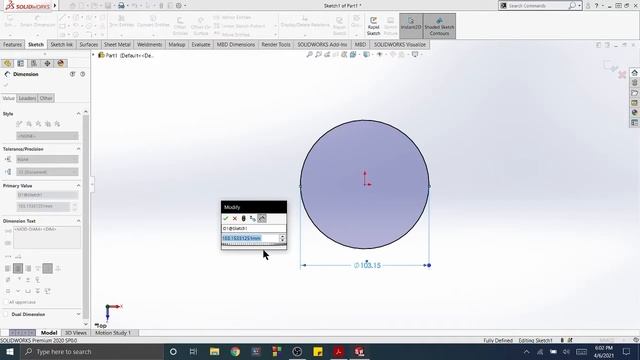Click Type here to search in taskbar
This screenshot has width=640, height=360.
pos(92,351)
